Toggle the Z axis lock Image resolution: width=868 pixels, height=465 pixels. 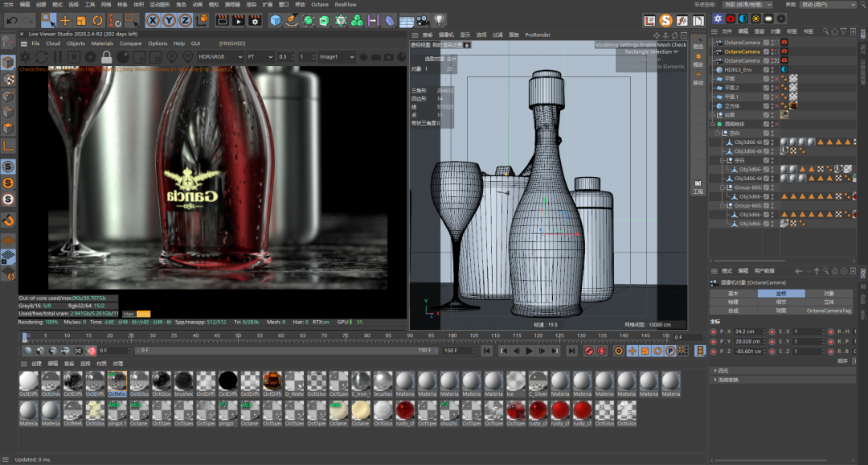coord(185,21)
